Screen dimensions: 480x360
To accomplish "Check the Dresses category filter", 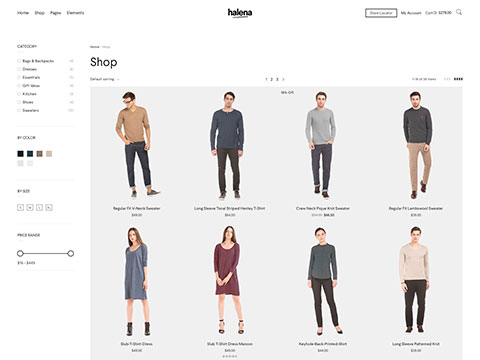I will click(19, 69).
